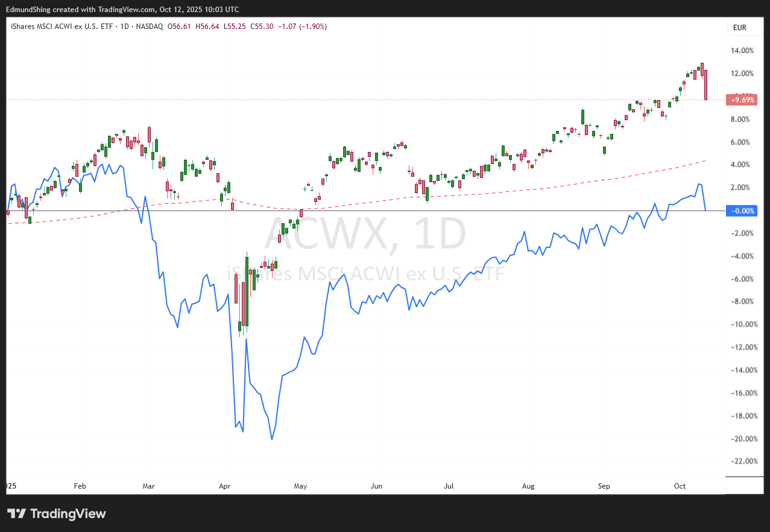770x532 pixels.
Task: Click the high value H56.64
Action: [208, 27]
